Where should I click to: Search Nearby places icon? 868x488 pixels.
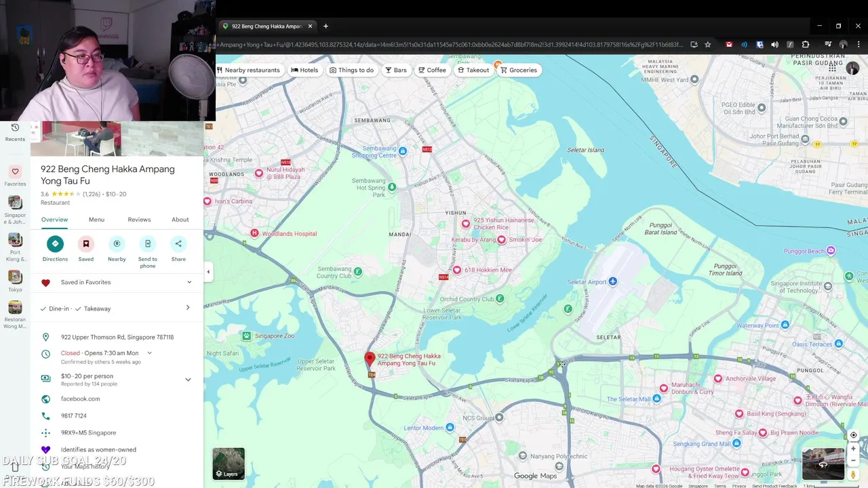tap(117, 244)
